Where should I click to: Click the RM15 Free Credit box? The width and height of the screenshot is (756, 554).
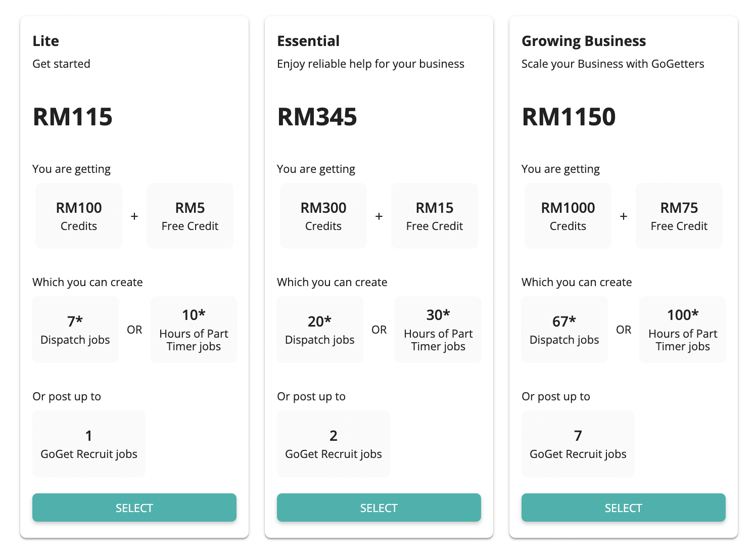coord(435,216)
